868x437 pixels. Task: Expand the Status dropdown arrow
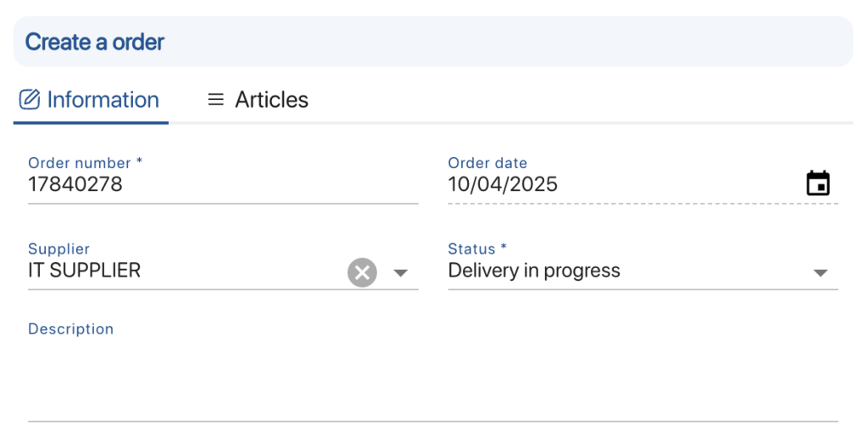point(820,272)
